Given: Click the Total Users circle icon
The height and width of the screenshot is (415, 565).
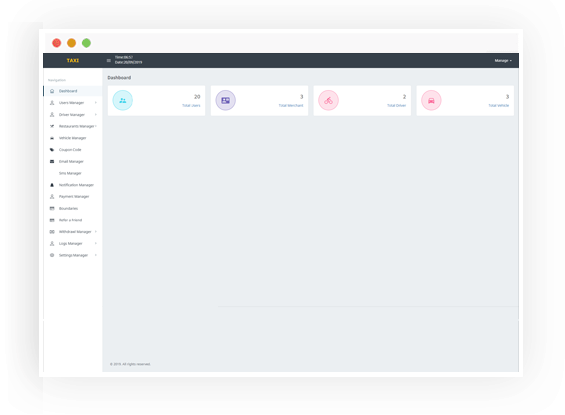Looking at the screenshot, I should pyautogui.click(x=123, y=100).
